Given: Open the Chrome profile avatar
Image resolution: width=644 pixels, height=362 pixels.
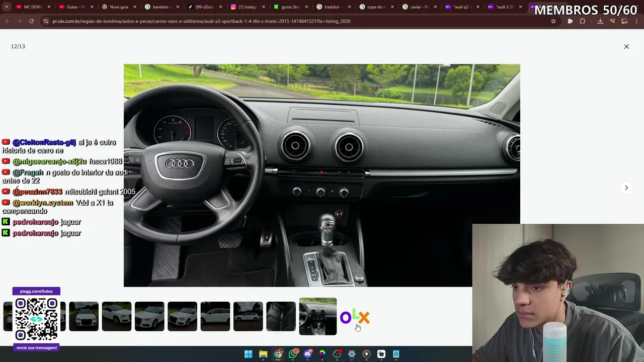Looking at the screenshot, I should click(624, 21).
